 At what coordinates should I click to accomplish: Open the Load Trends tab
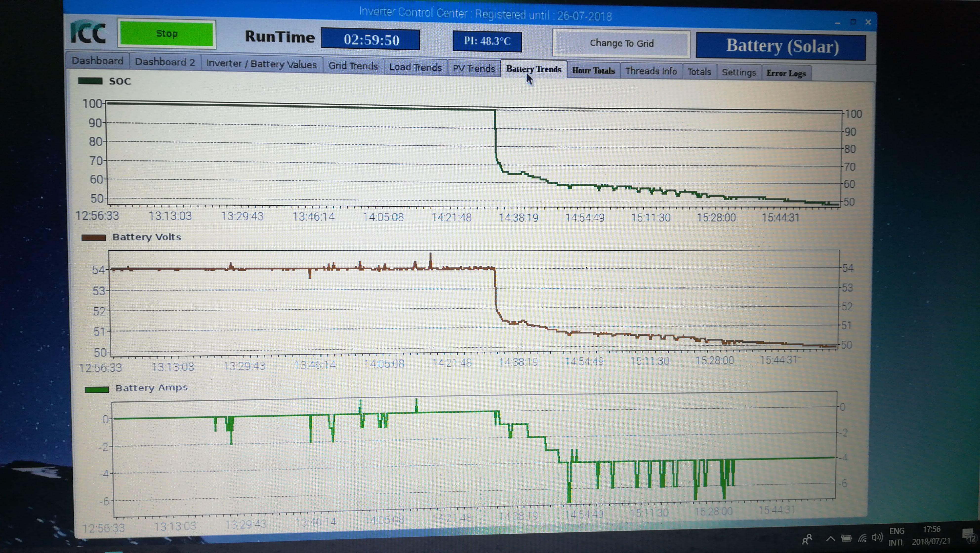(x=415, y=67)
